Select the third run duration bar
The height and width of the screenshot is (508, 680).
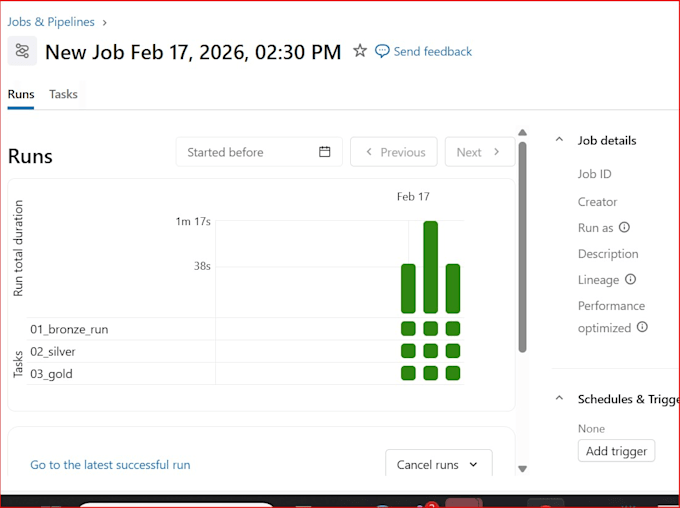(453, 288)
